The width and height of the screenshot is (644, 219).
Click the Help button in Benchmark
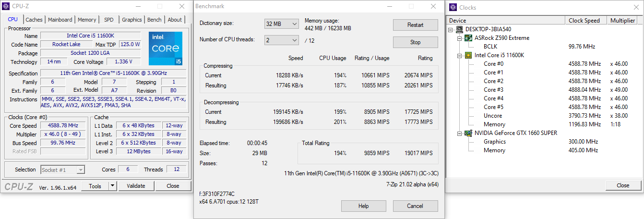[364, 206]
